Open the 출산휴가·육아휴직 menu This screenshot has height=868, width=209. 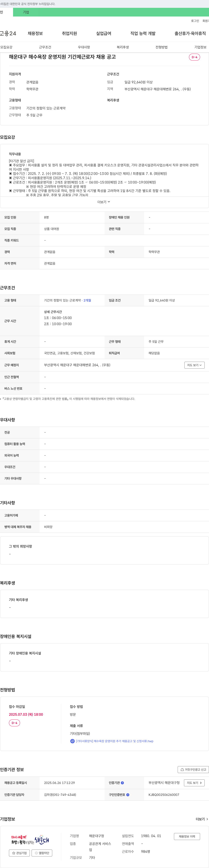pyautogui.click(x=190, y=33)
